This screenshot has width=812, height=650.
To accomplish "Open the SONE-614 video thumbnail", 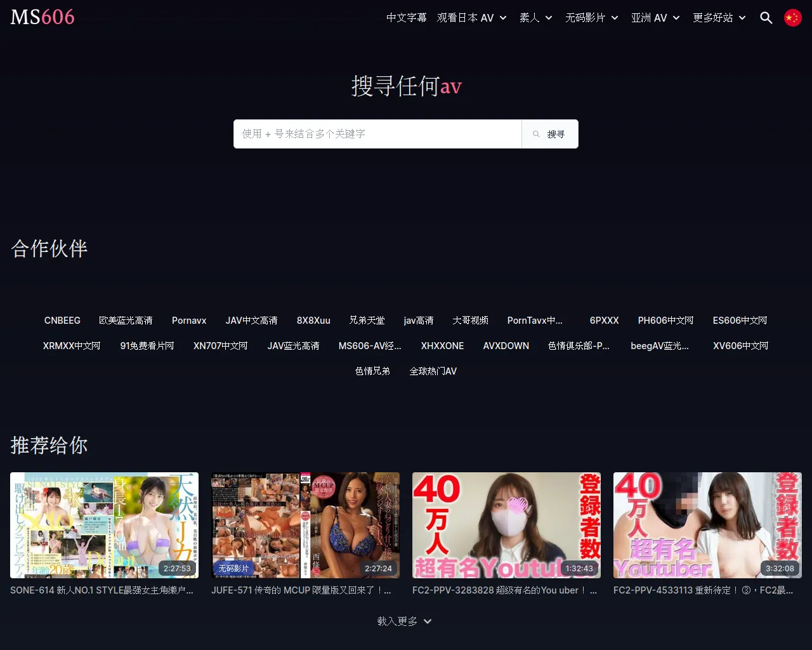I will pos(104,525).
